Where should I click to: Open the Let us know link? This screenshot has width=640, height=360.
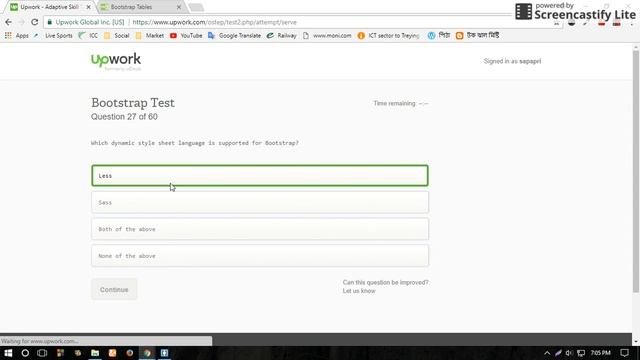click(x=359, y=291)
